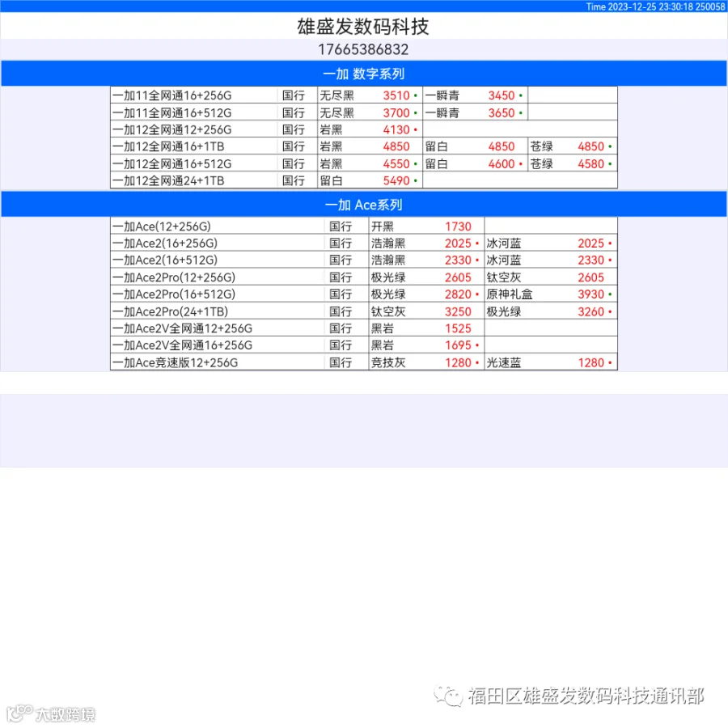Select the row name 一加12全网通12+256G
The width and height of the screenshot is (728, 728).
click(x=172, y=129)
